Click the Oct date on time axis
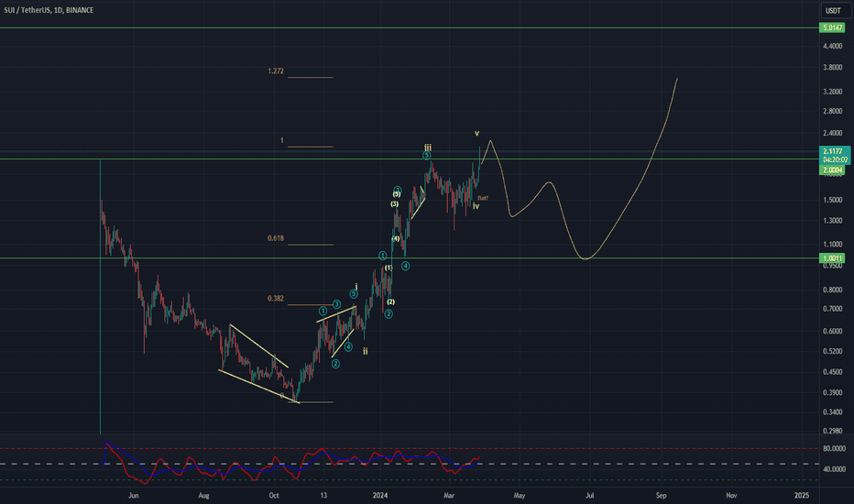Screen dimensions: 854x504 click(x=274, y=495)
